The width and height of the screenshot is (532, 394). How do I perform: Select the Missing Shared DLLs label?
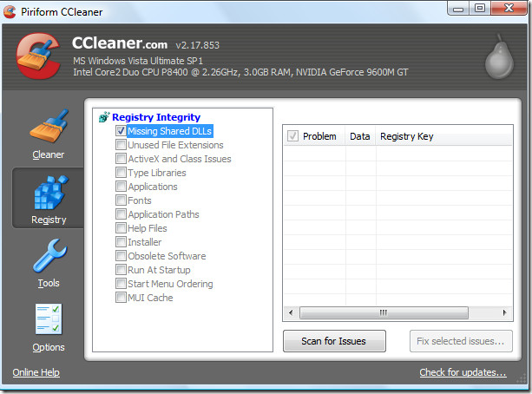coord(169,131)
